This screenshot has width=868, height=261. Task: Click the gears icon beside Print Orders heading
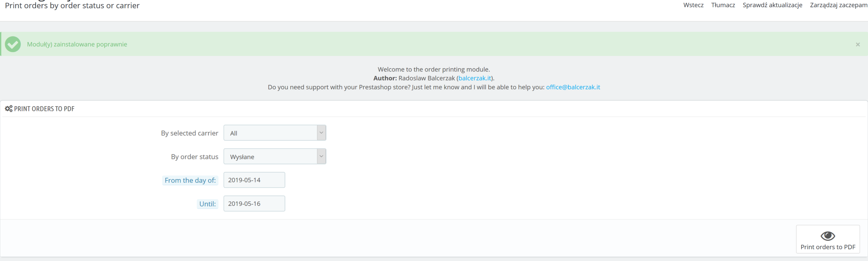point(8,109)
